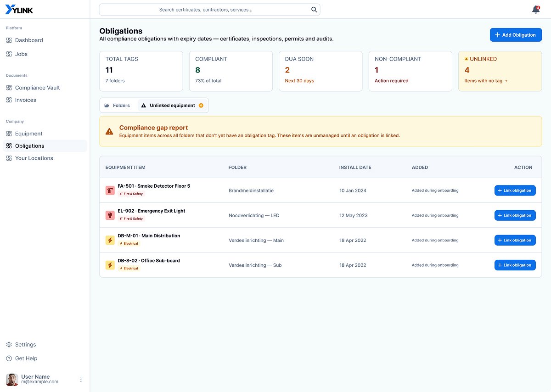Click the Add Obligation button
The width and height of the screenshot is (551, 392).
[516, 35]
